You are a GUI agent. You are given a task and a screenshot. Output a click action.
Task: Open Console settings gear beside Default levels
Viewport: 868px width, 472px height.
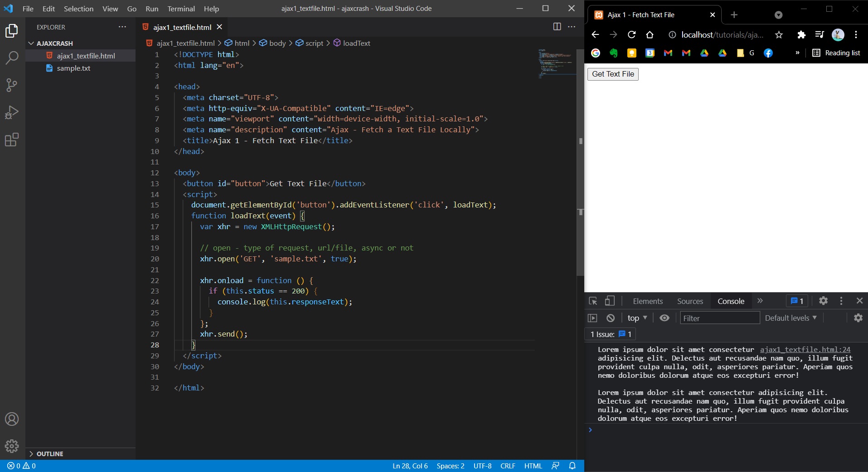coord(858,318)
